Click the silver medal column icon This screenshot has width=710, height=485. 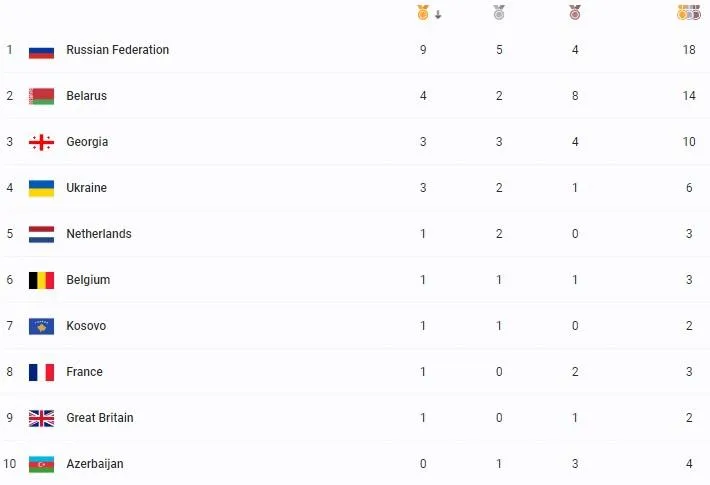[499, 13]
